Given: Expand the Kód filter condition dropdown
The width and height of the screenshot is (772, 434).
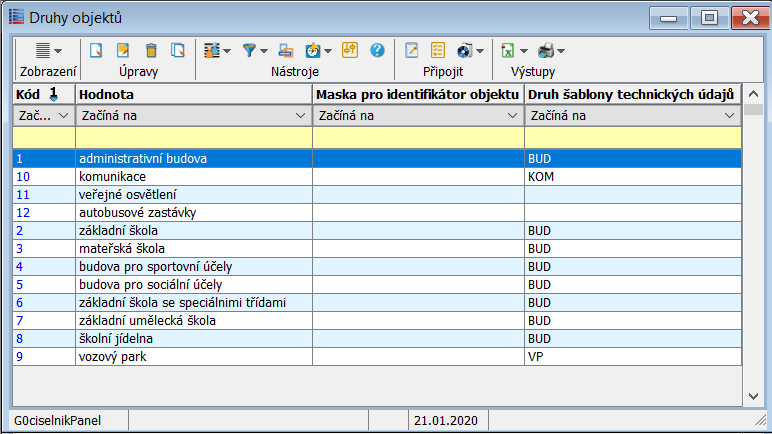Looking at the screenshot, I should point(63,116).
